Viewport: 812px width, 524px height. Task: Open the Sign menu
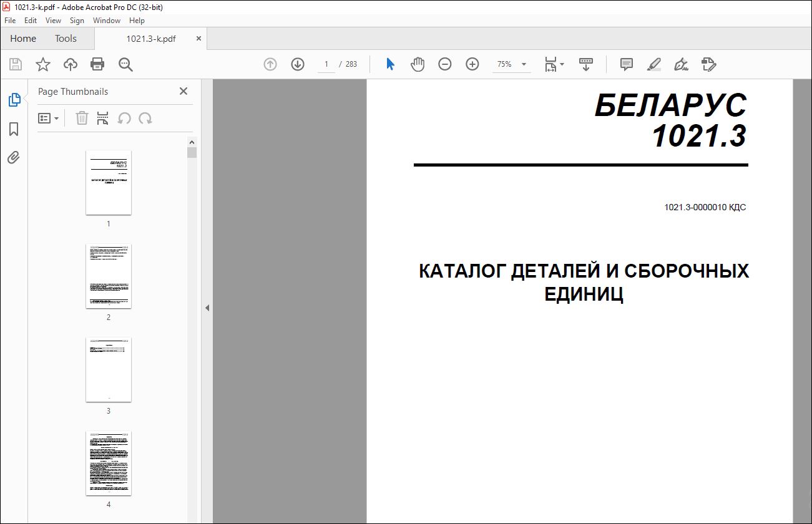pos(77,21)
